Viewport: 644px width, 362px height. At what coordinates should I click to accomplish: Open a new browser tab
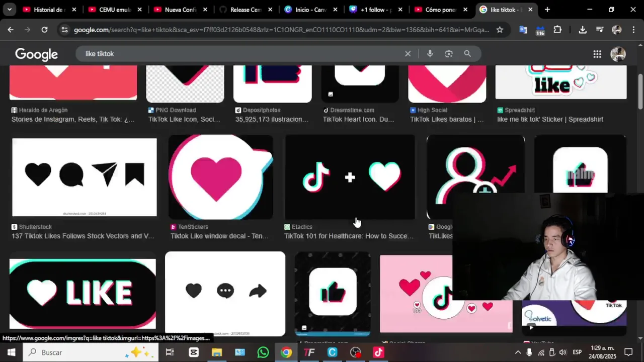[x=547, y=10]
